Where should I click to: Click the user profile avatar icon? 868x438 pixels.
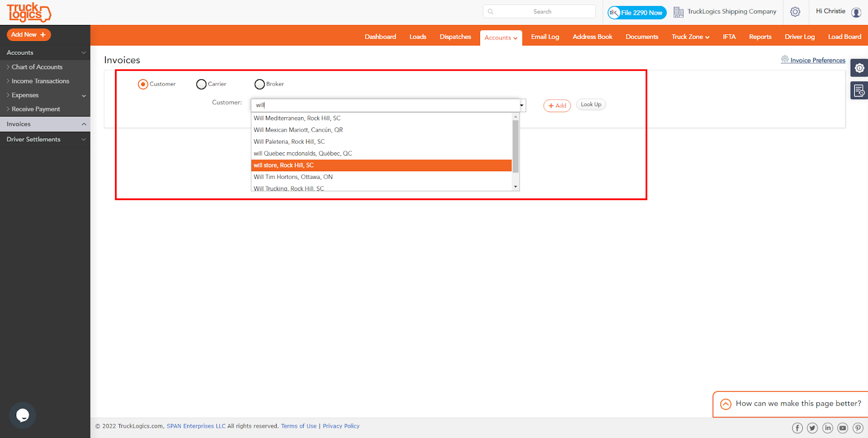[x=856, y=12]
